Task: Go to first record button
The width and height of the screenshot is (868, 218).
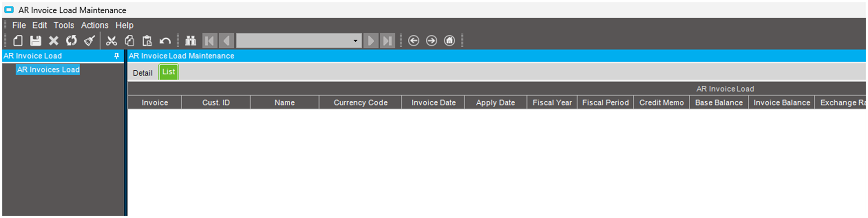Action: pyautogui.click(x=210, y=41)
